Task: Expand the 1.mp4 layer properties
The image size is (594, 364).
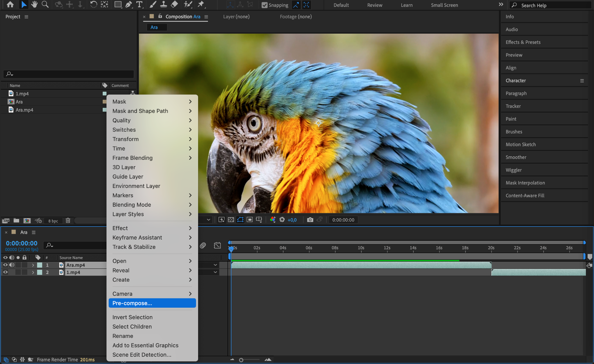Action: [33, 272]
